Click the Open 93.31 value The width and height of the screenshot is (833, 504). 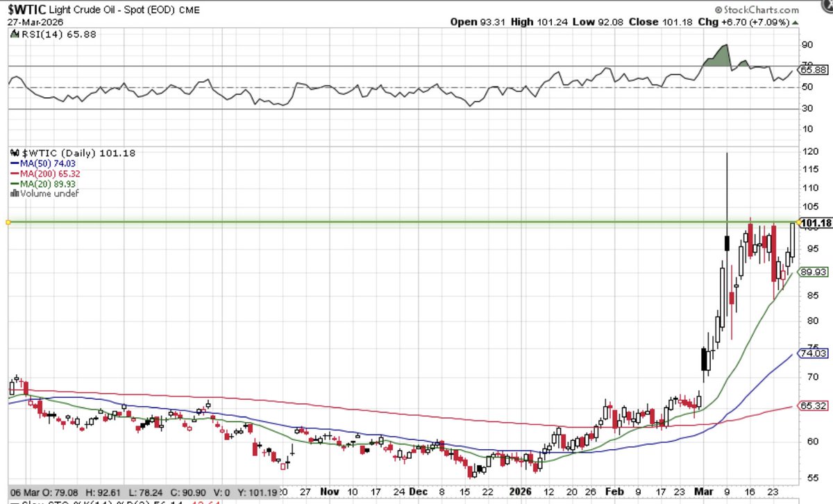(x=478, y=22)
